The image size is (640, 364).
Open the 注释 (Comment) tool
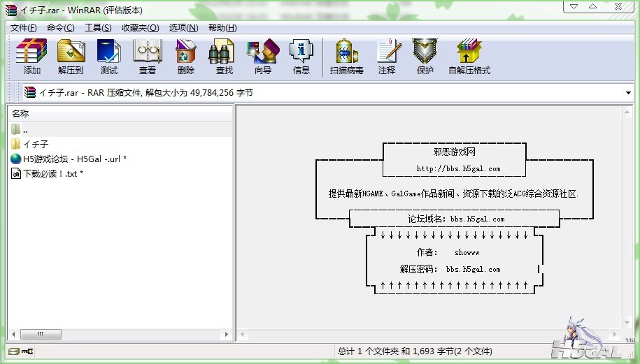387,57
